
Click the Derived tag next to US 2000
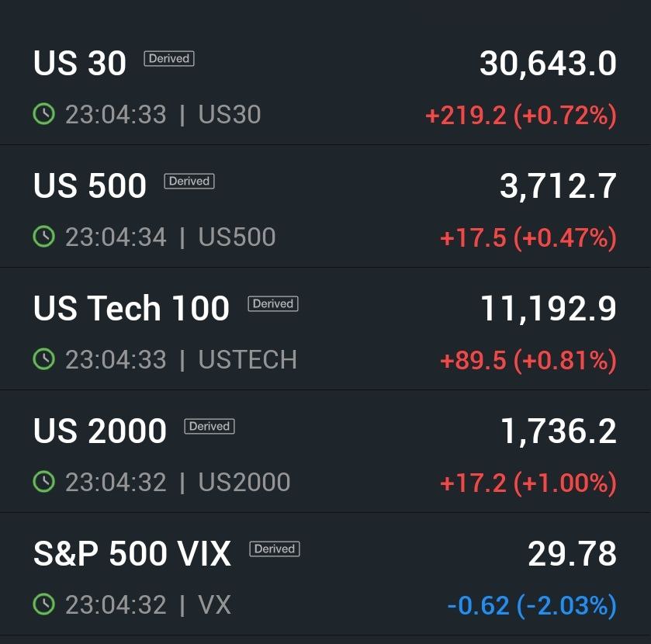209,426
